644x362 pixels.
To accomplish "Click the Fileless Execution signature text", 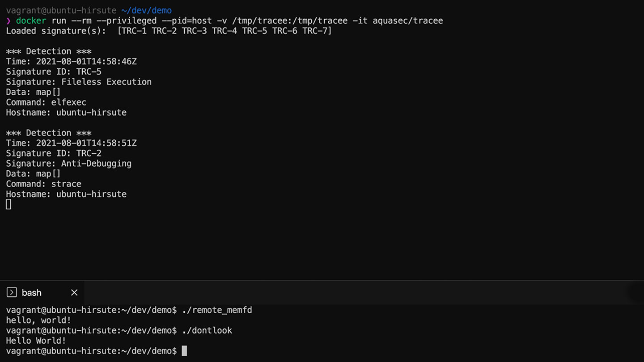I will point(106,82).
